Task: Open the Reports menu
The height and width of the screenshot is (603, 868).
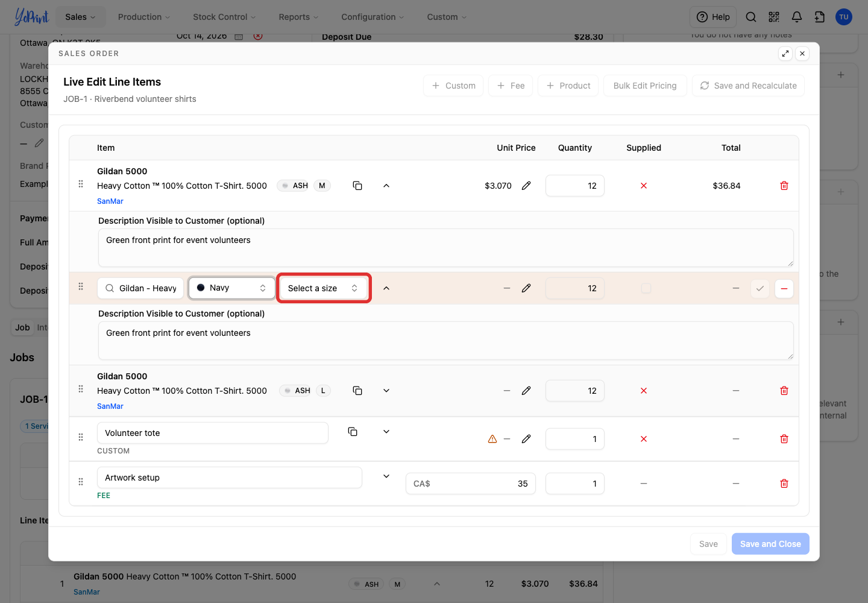Action: coord(298,17)
